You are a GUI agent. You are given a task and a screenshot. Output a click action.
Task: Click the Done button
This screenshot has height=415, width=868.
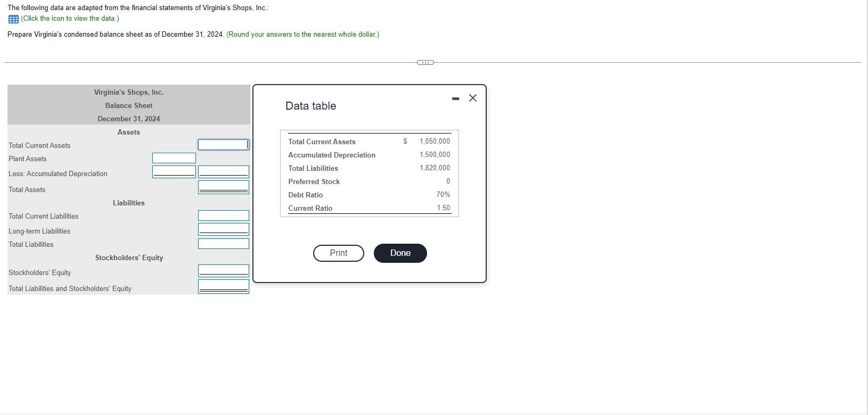[400, 253]
